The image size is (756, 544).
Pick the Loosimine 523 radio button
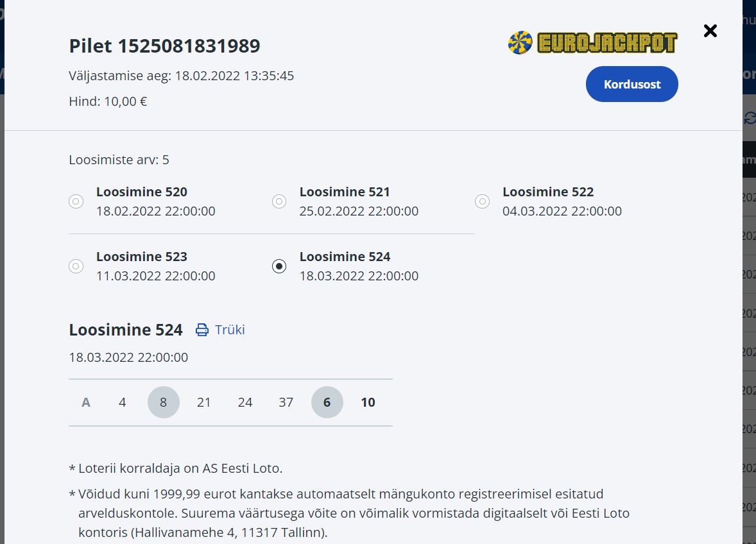tap(76, 266)
